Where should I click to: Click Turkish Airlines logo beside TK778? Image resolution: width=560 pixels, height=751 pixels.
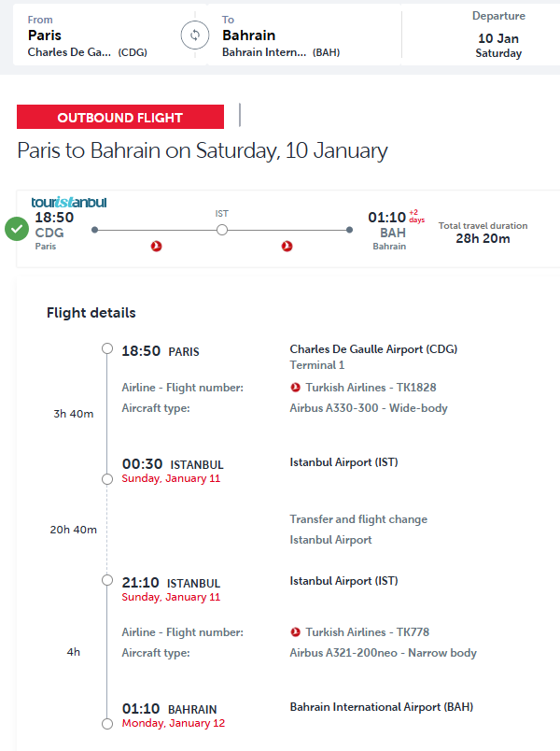click(296, 632)
